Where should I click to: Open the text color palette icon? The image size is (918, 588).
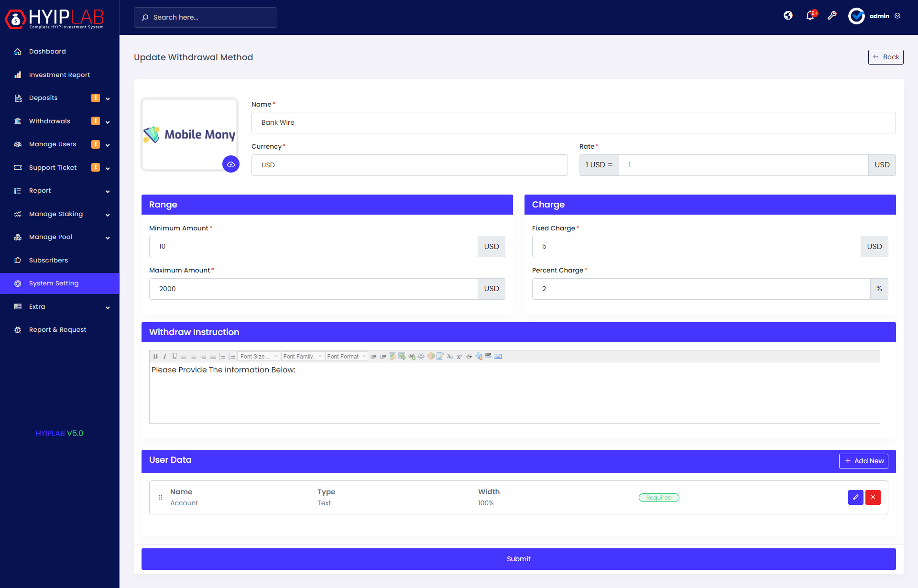pyautogui.click(x=431, y=357)
